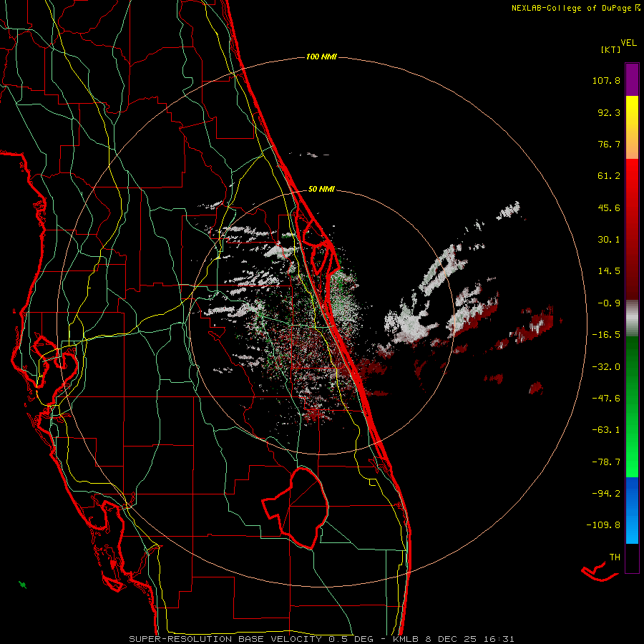Viewport: 644px width, 644px height.
Task: Select the 45.6 scale value
Action: coord(609,208)
